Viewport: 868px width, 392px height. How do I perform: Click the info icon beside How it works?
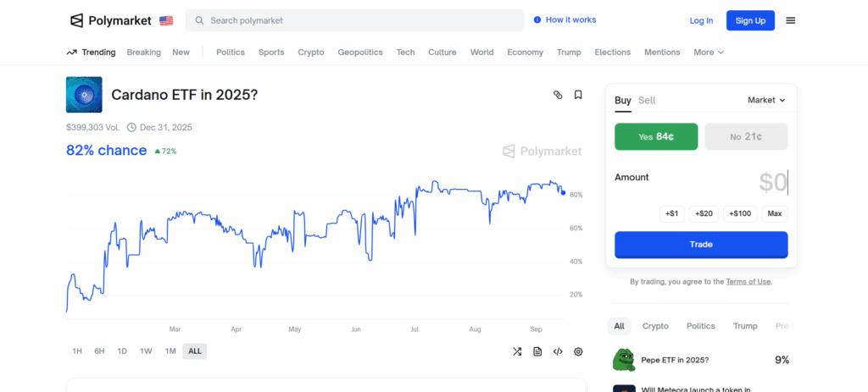pyautogui.click(x=537, y=20)
